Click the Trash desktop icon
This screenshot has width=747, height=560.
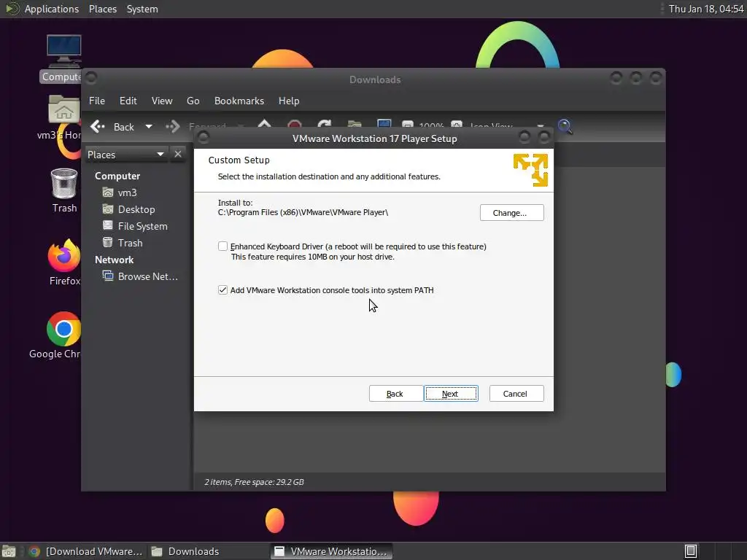coord(64,183)
